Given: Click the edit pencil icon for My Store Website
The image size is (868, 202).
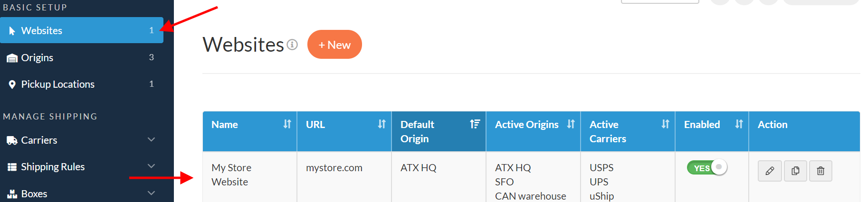Looking at the screenshot, I should tap(770, 171).
